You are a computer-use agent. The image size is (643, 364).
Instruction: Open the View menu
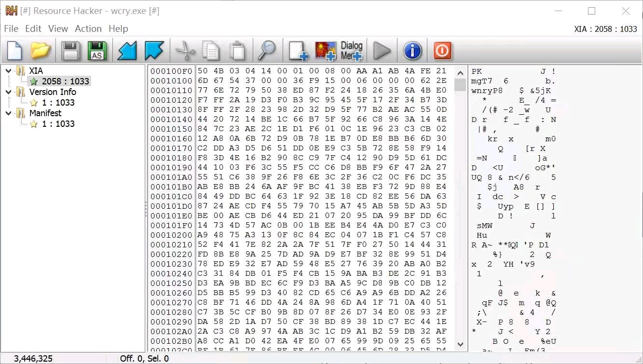click(58, 28)
